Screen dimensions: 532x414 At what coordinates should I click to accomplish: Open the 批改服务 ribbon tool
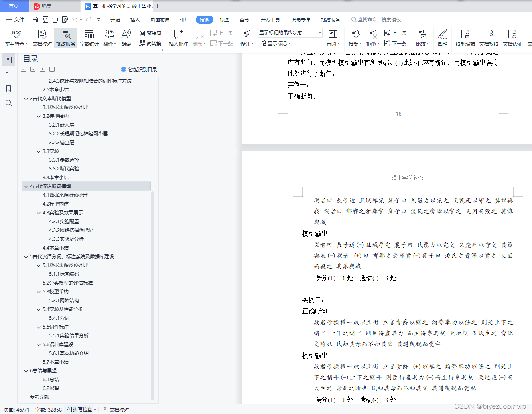[x=66, y=38]
